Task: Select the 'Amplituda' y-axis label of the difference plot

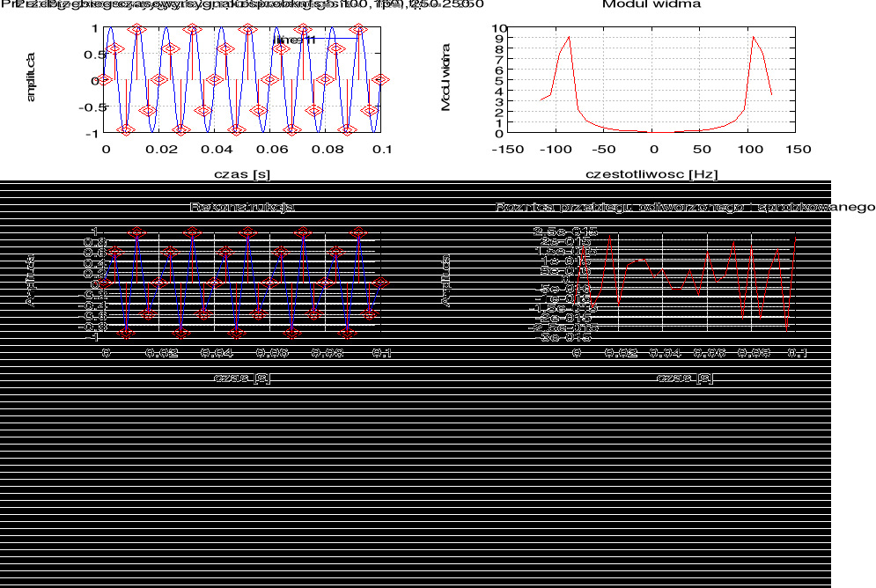Action: click(x=445, y=282)
